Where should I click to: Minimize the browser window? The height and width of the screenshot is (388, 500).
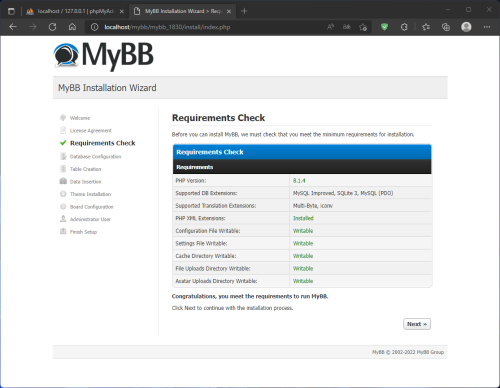click(x=448, y=10)
